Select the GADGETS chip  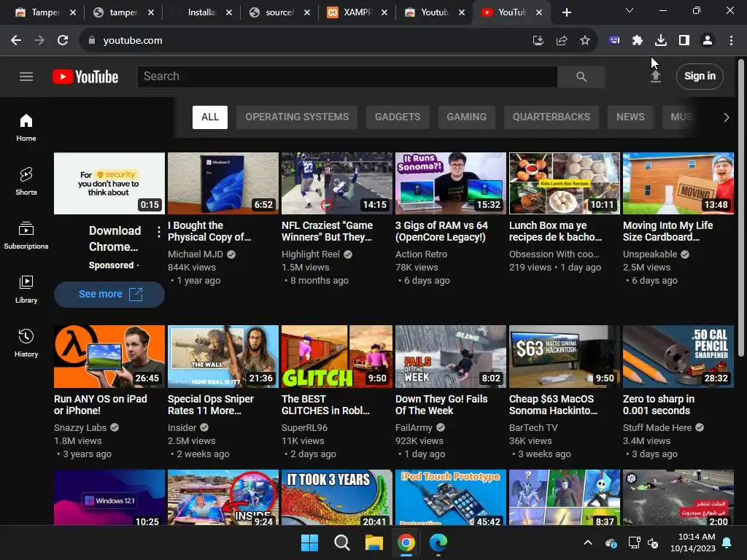coord(398,117)
